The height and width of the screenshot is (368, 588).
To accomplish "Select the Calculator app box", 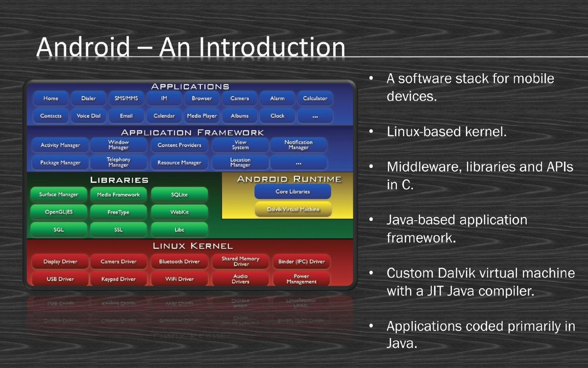I will tap(315, 98).
